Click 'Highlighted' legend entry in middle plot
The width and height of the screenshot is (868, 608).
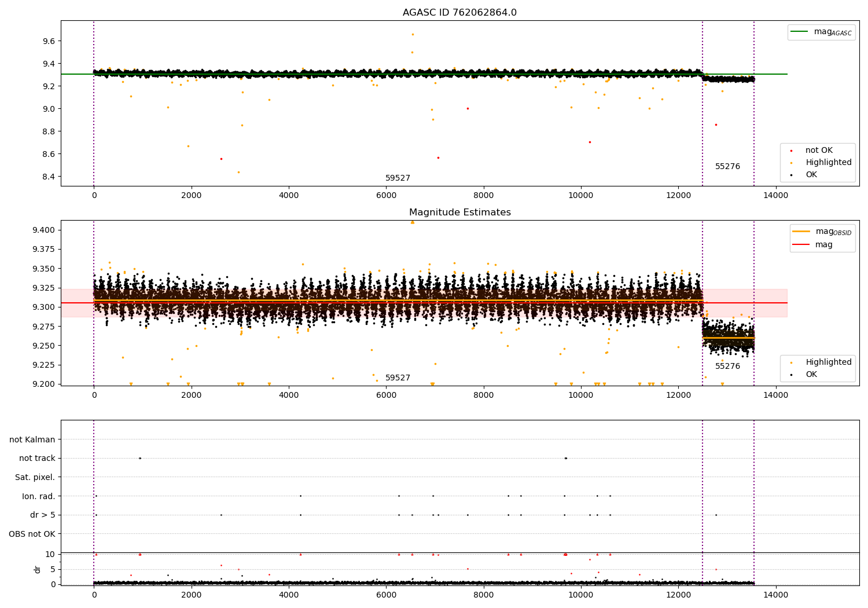pos(821,362)
